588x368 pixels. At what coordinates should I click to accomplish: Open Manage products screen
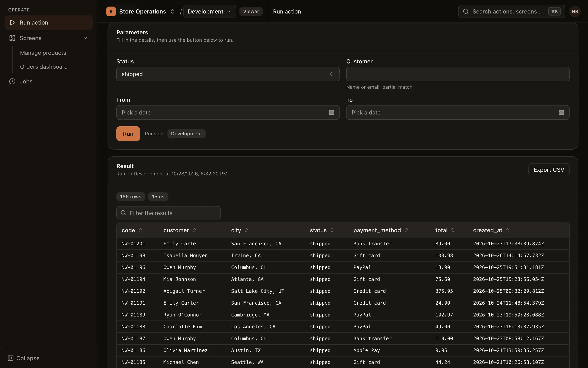click(43, 53)
